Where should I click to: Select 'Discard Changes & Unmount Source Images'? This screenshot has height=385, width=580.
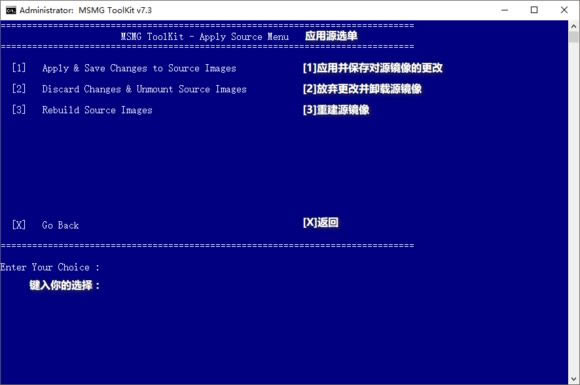click(x=144, y=89)
